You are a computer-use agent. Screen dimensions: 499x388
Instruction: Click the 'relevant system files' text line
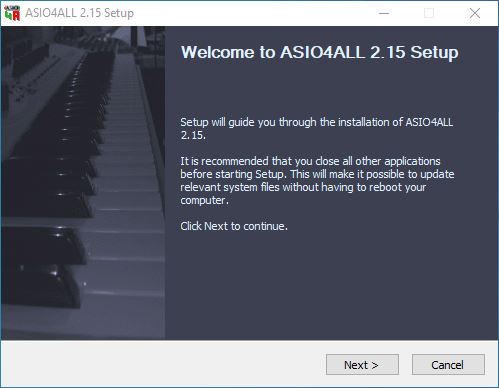tap(303, 187)
